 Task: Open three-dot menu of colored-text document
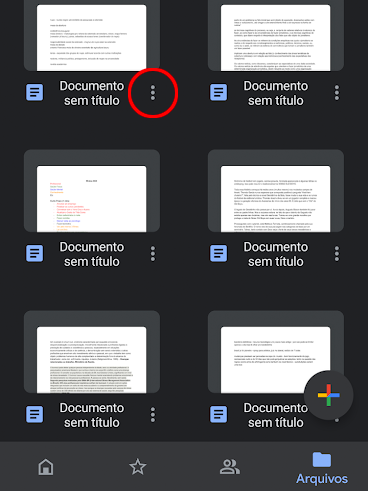coord(153,254)
